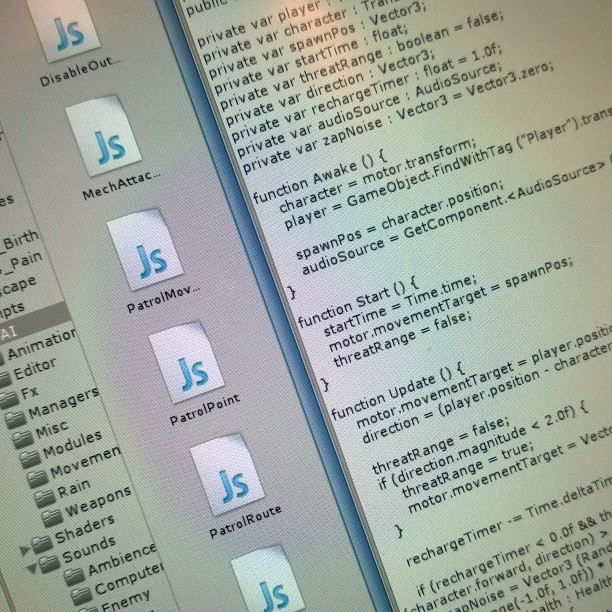Image resolution: width=612 pixels, height=612 pixels.
Task: Open the Editor folder in tree
Action: tap(35, 369)
